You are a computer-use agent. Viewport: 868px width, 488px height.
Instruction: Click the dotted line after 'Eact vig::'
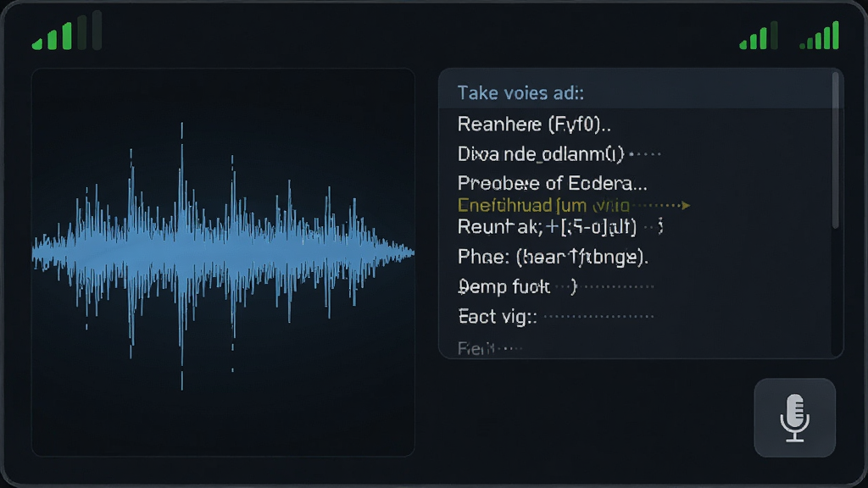(x=598, y=317)
